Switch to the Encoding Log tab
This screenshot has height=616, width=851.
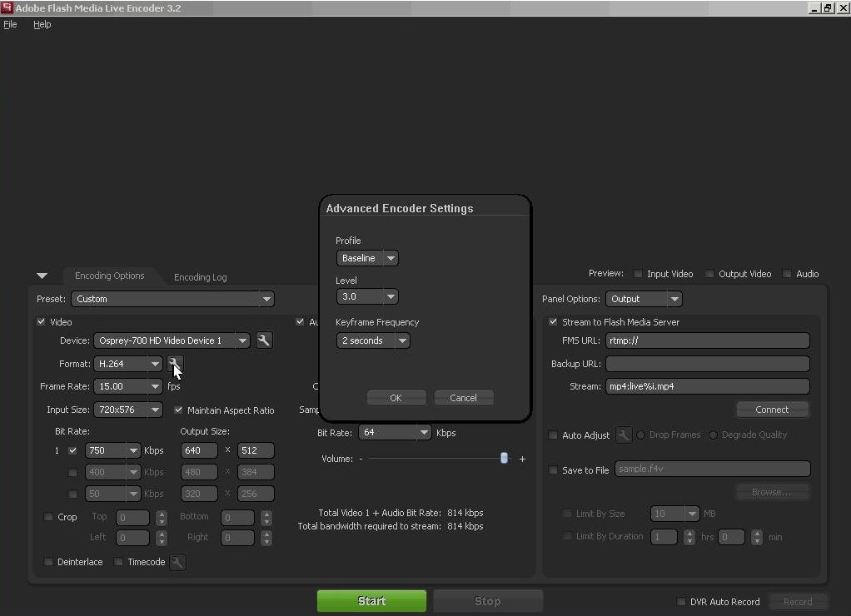pyautogui.click(x=201, y=277)
